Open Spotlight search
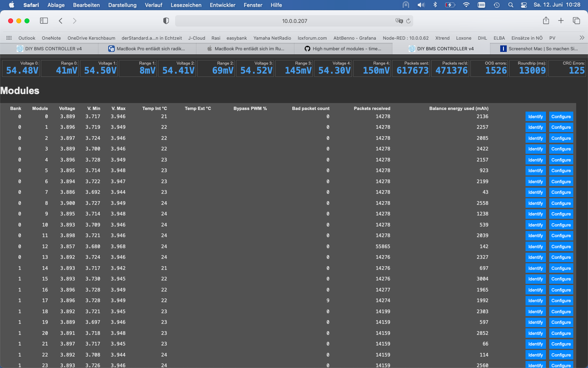 pyautogui.click(x=510, y=5)
